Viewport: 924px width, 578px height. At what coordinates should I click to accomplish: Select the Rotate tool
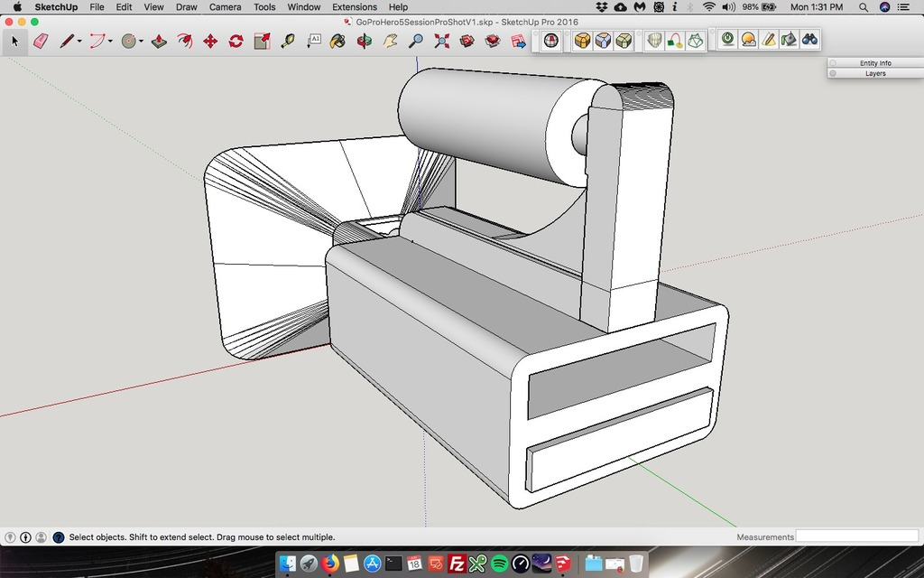(x=236, y=41)
